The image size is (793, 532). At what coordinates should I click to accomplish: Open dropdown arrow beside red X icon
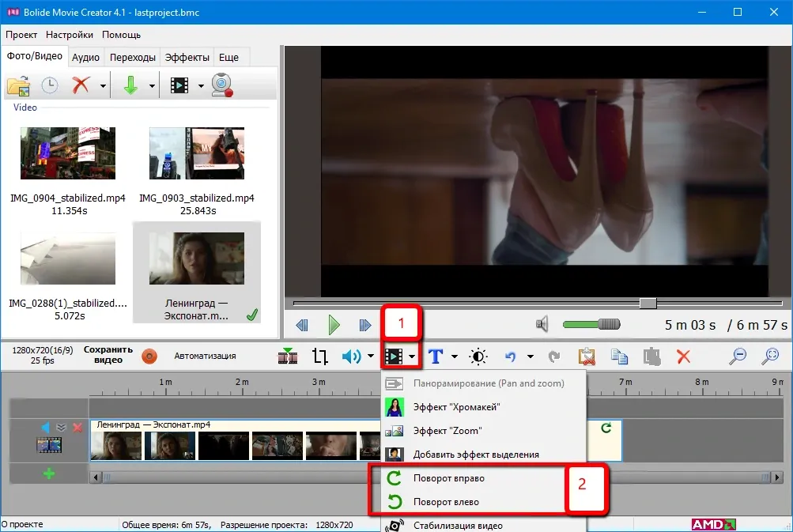coord(103,86)
